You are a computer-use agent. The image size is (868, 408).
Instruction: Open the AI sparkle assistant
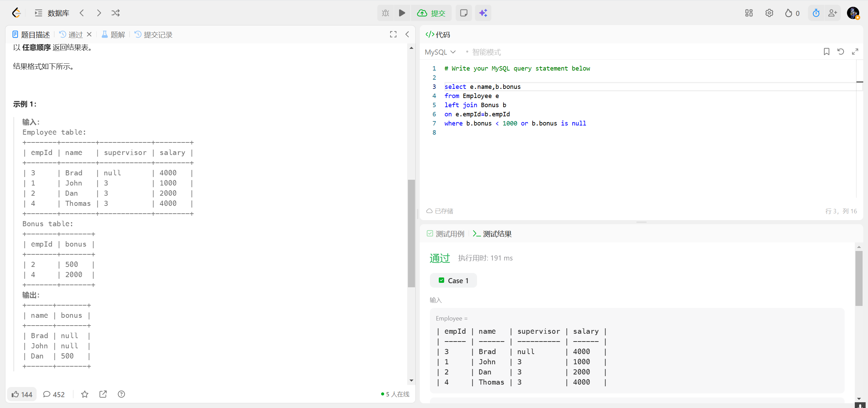pyautogui.click(x=483, y=13)
